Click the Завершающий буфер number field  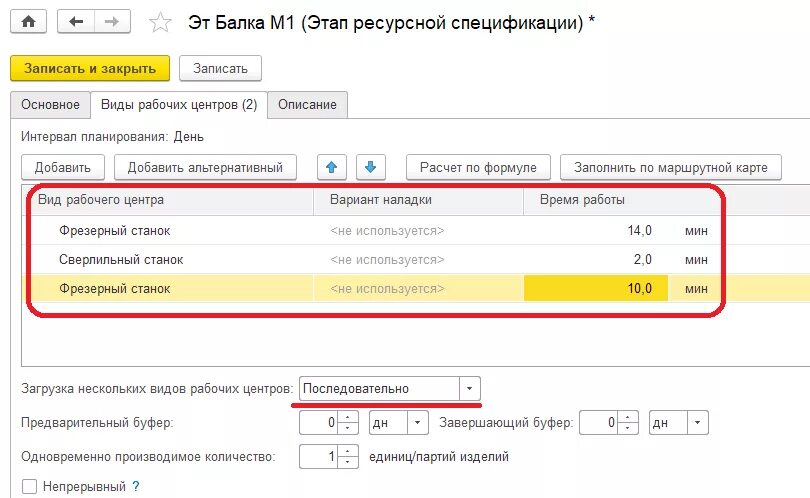pos(599,423)
